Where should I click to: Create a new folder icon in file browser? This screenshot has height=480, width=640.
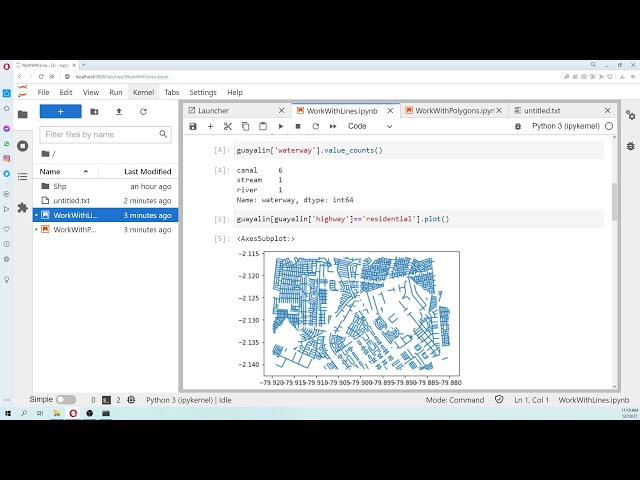[x=94, y=111]
